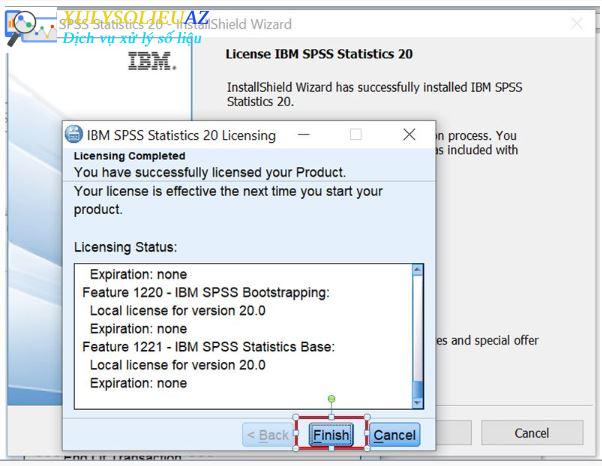Click the last 'Expiration: none' line in the list
The height and width of the screenshot is (466, 602).
138,383
